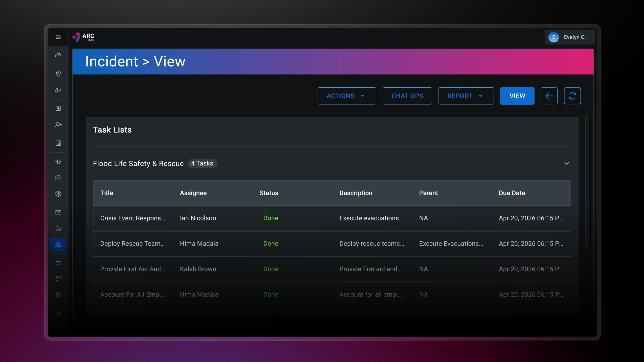Select the binoculars sidebar icon
The height and width of the screenshot is (362, 644).
pyautogui.click(x=58, y=90)
